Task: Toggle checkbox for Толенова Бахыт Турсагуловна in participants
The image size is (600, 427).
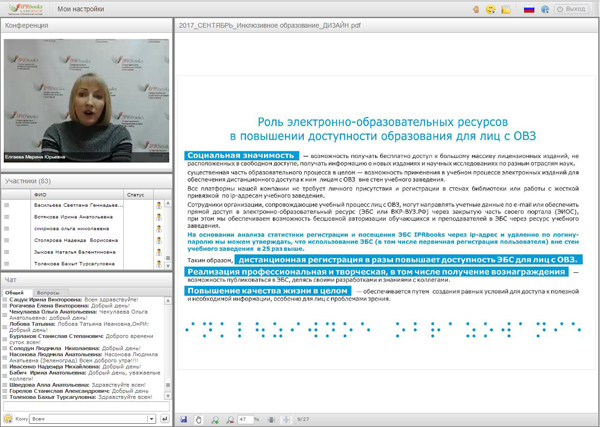Action: click(7, 264)
